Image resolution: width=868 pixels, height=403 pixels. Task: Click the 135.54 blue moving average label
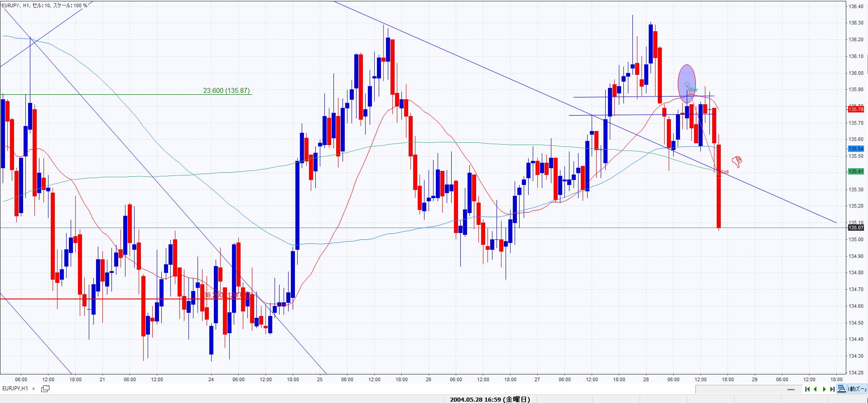click(856, 149)
